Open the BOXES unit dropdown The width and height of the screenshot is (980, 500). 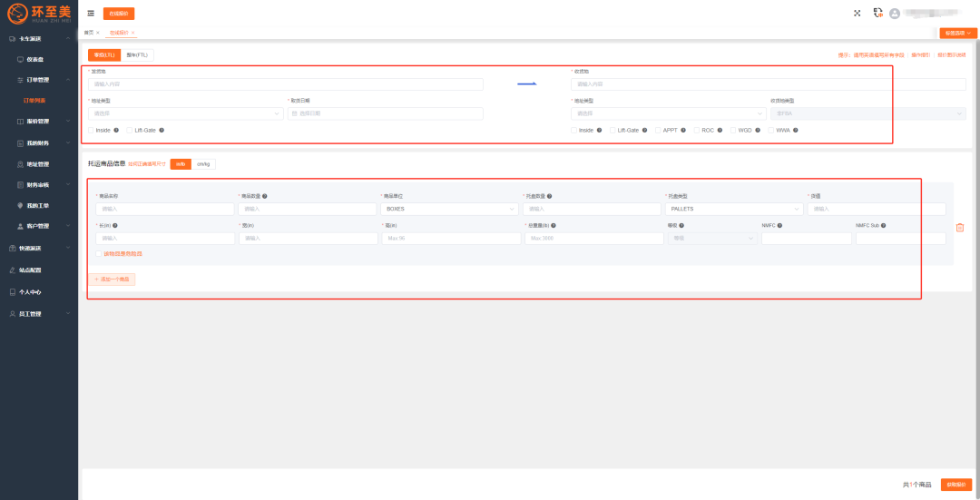pos(447,209)
